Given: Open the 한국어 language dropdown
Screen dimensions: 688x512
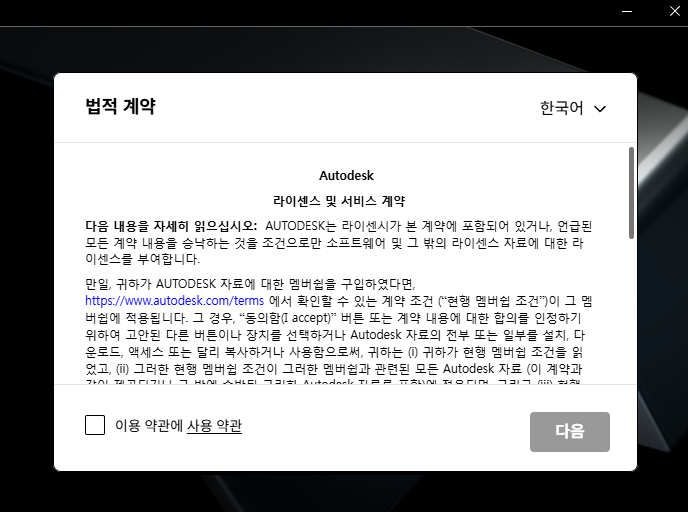Looking at the screenshot, I should [573, 108].
